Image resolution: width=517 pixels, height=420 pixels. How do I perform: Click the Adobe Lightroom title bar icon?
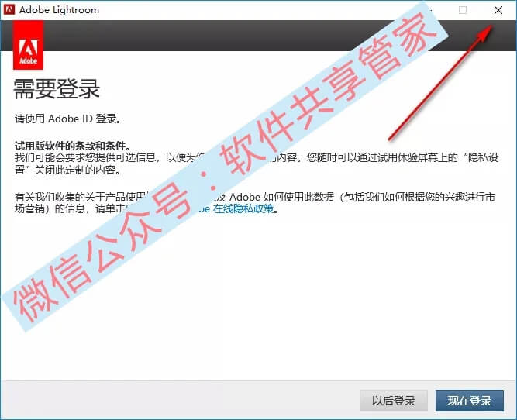[9, 10]
